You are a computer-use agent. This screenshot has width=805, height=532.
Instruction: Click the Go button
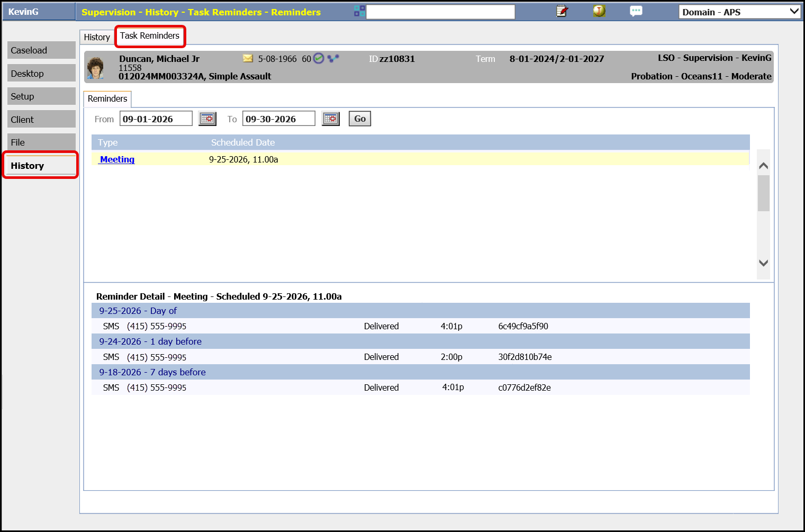tap(360, 119)
